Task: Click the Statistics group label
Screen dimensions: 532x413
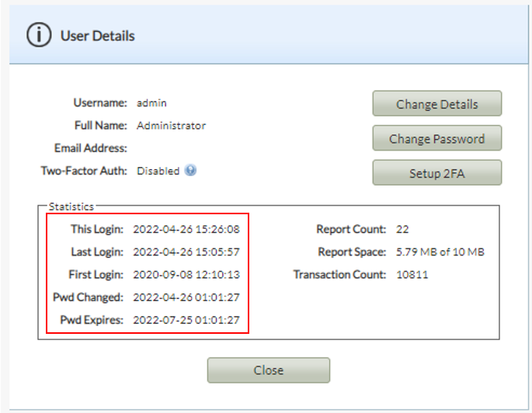Action: [x=71, y=206]
